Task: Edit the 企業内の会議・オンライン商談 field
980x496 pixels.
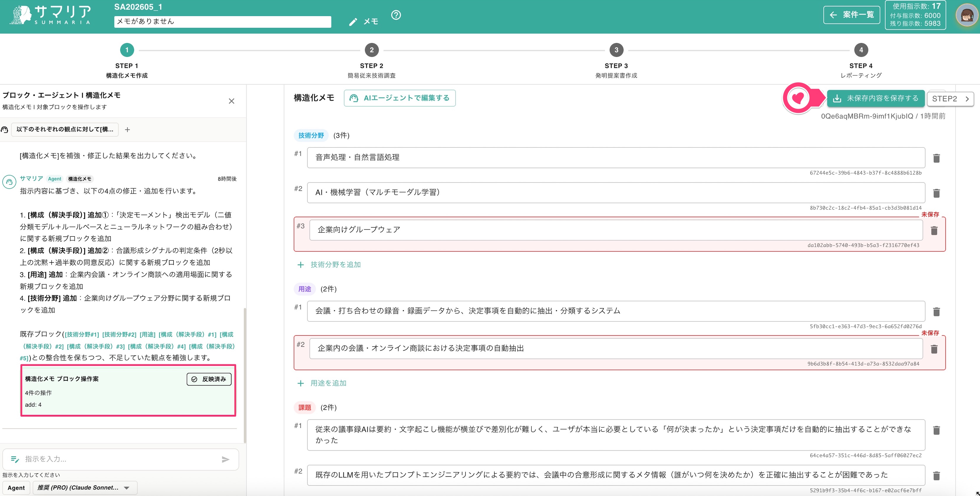Action: [616, 348]
